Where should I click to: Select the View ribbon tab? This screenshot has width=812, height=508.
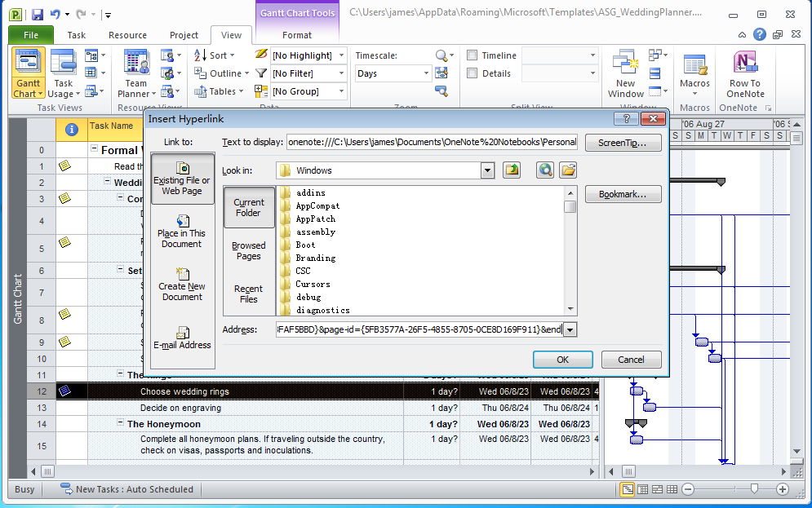coord(231,35)
